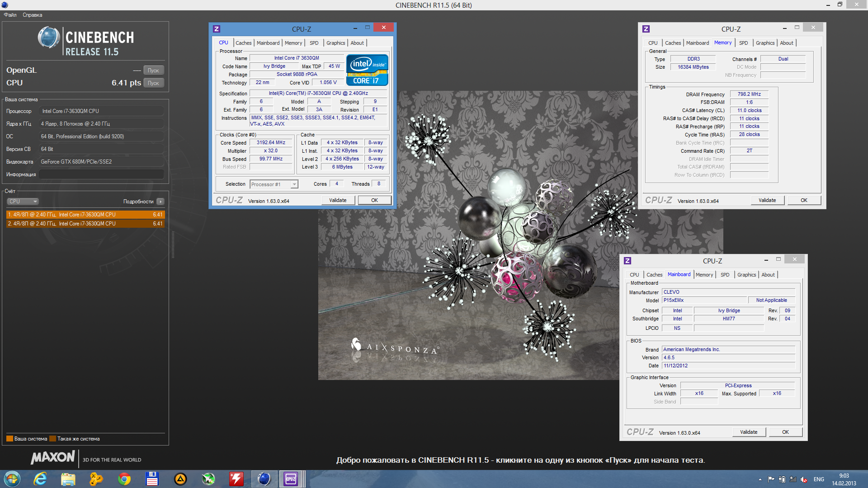The height and width of the screenshot is (488, 868).
Task: Switch to Memory tab in mainboard CPU-Z window
Action: pos(704,275)
